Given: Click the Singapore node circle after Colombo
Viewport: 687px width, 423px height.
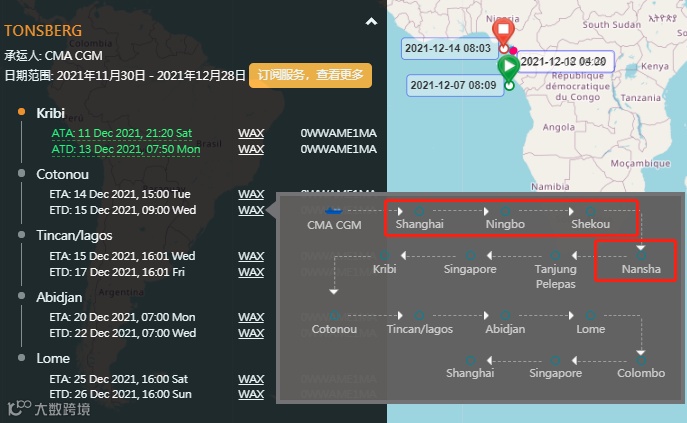Looking at the screenshot, I should coord(555,360).
